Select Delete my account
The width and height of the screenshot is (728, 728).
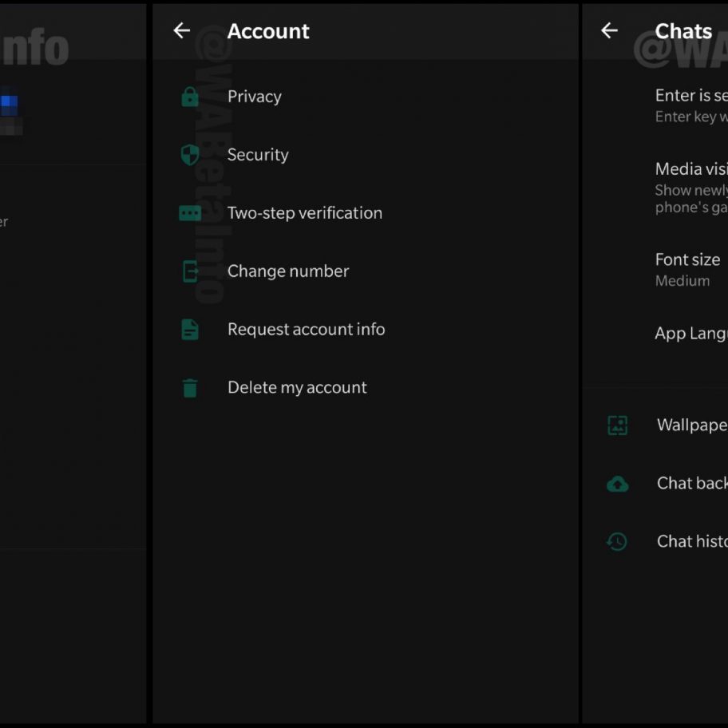297,388
